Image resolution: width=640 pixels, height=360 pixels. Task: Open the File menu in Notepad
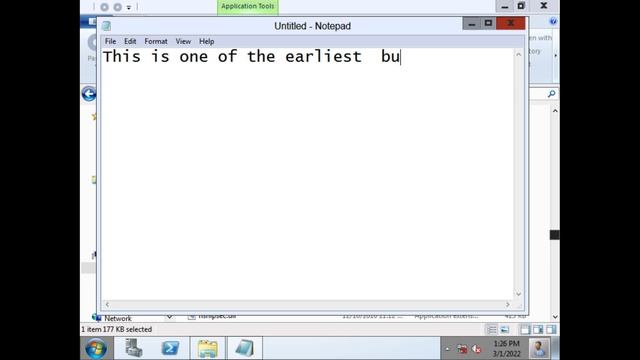click(x=110, y=41)
